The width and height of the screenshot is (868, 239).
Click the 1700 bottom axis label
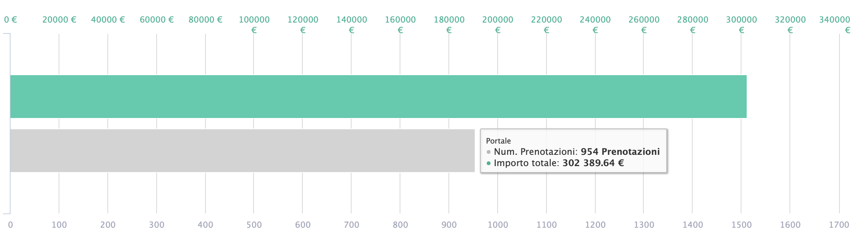coord(839,225)
